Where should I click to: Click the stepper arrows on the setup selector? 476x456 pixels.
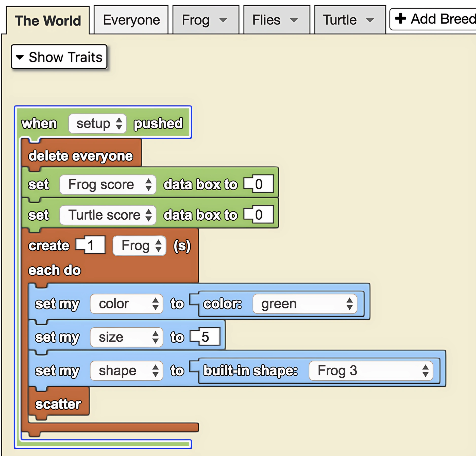tap(120, 124)
